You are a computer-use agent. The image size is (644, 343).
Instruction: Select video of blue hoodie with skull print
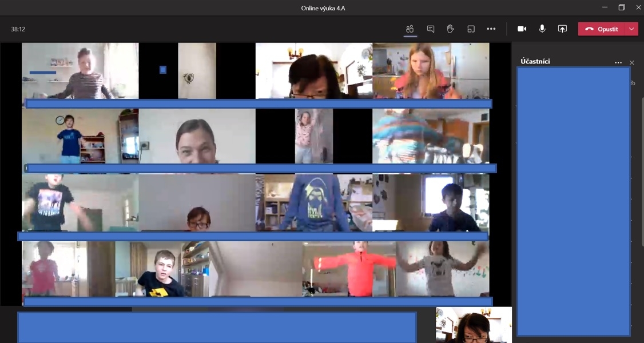click(x=314, y=203)
